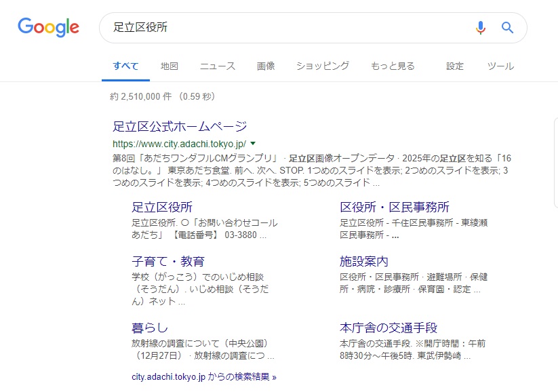This screenshot has height=392, width=558.
Task: Open the 子育て・教育 sitelink
Action: tap(168, 261)
